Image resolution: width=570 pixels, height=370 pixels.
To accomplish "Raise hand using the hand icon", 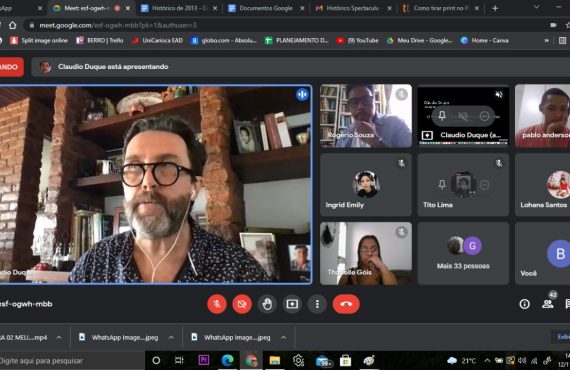I will pyautogui.click(x=267, y=304).
